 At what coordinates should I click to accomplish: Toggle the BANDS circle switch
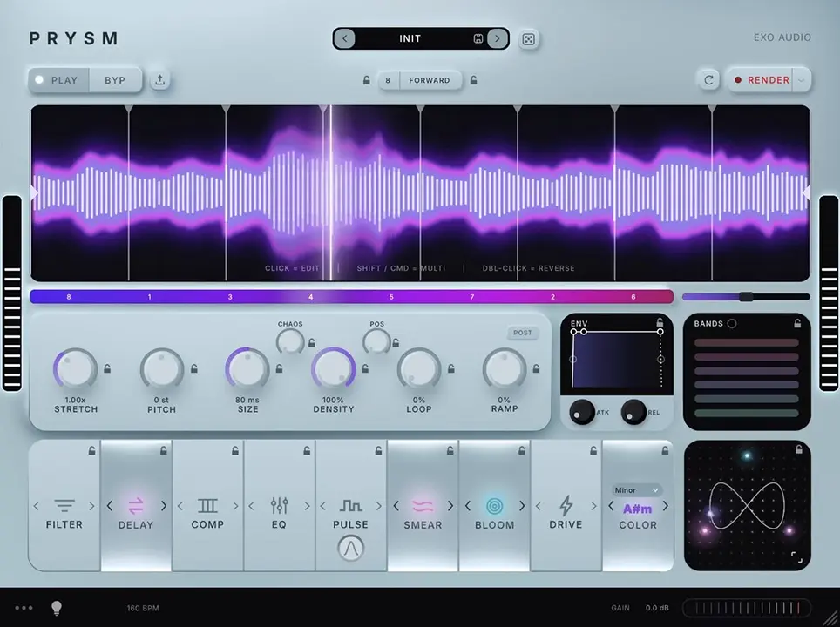coord(732,323)
